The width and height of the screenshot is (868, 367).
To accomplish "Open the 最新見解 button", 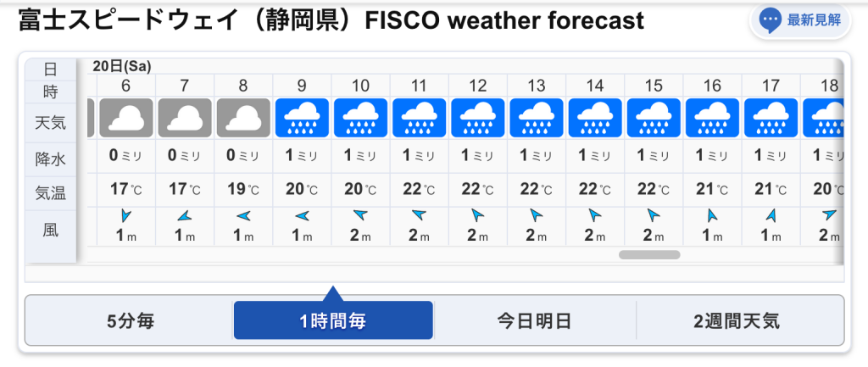I will pos(800,20).
